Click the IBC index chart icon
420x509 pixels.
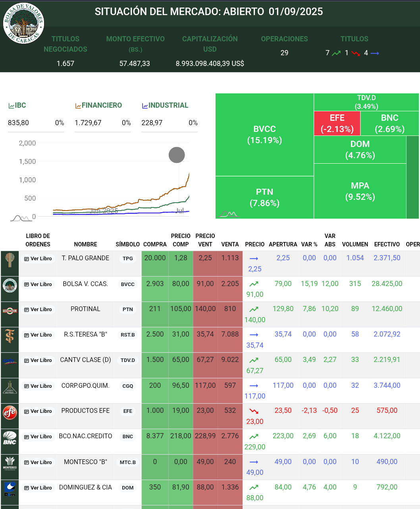pyautogui.click(x=12, y=106)
